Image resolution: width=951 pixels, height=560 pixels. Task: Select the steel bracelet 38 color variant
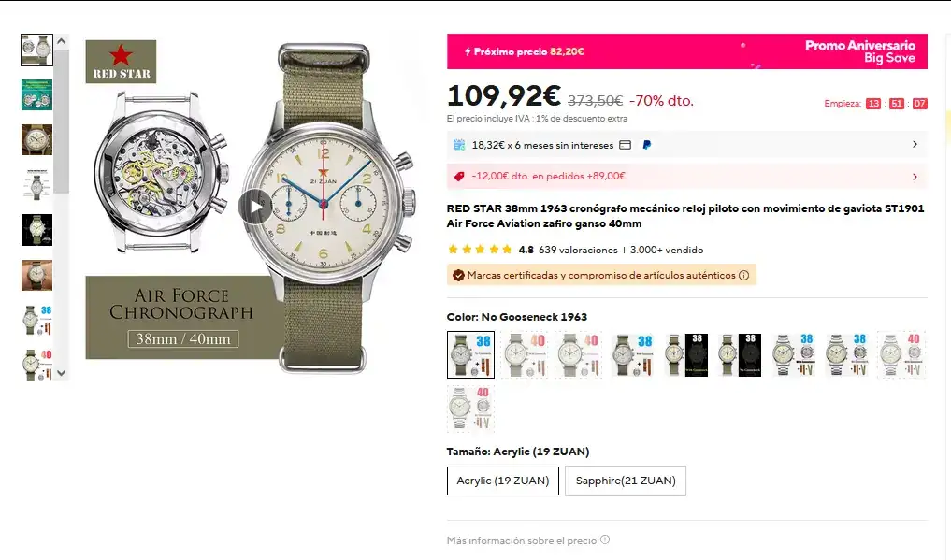click(x=794, y=354)
